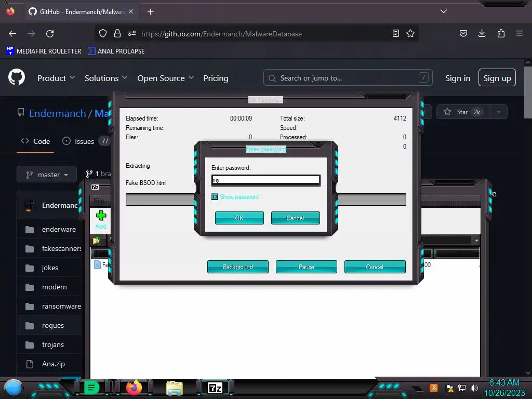
Task: Open the master branch dropdown
Action: (x=47, y=175)
